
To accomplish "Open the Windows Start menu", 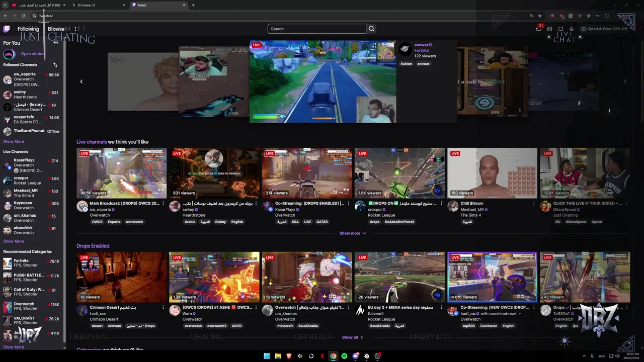I will coord(267,356).
